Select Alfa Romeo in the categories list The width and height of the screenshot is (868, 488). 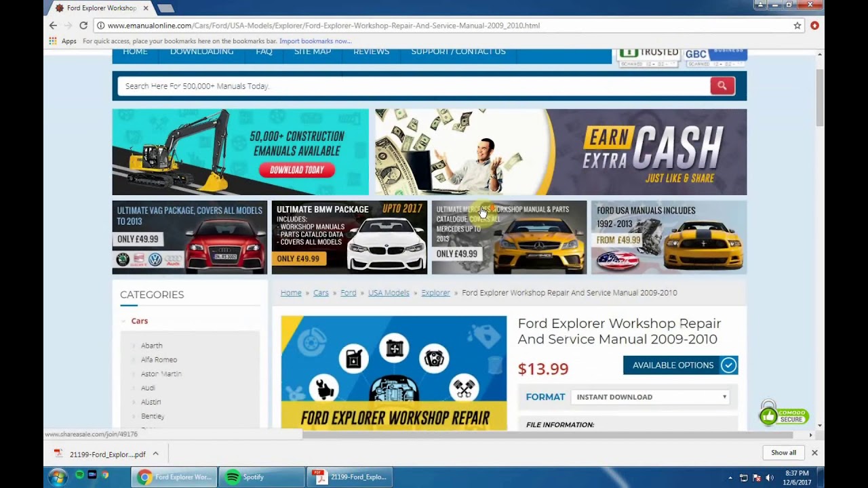159,360
